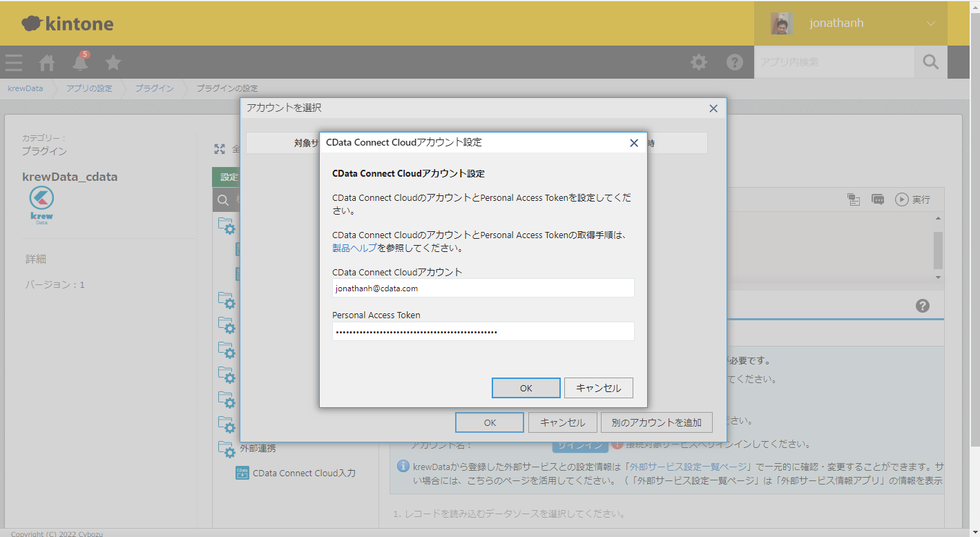
Task: Click the jonathanh profile avatar
Action: click(781, 23)
